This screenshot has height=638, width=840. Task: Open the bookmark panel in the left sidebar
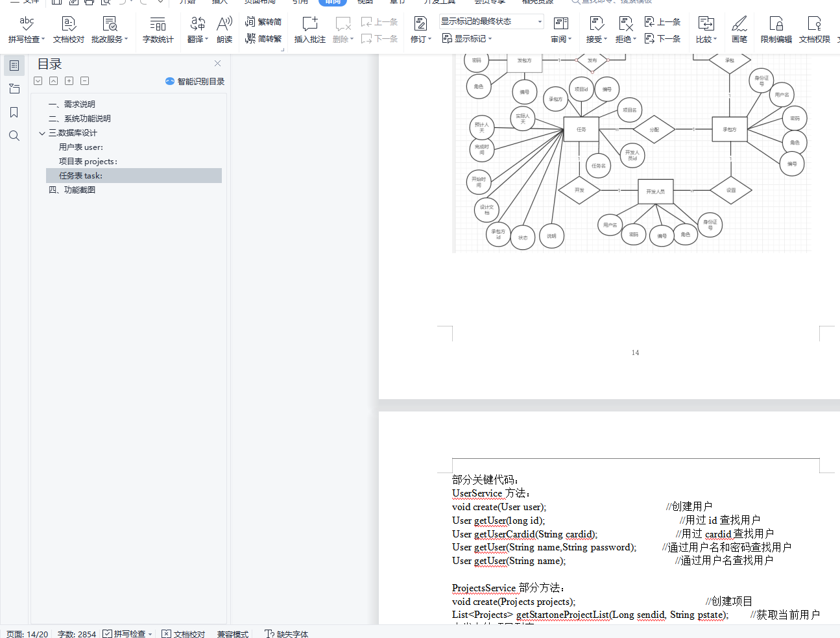(x=14, y=112)
